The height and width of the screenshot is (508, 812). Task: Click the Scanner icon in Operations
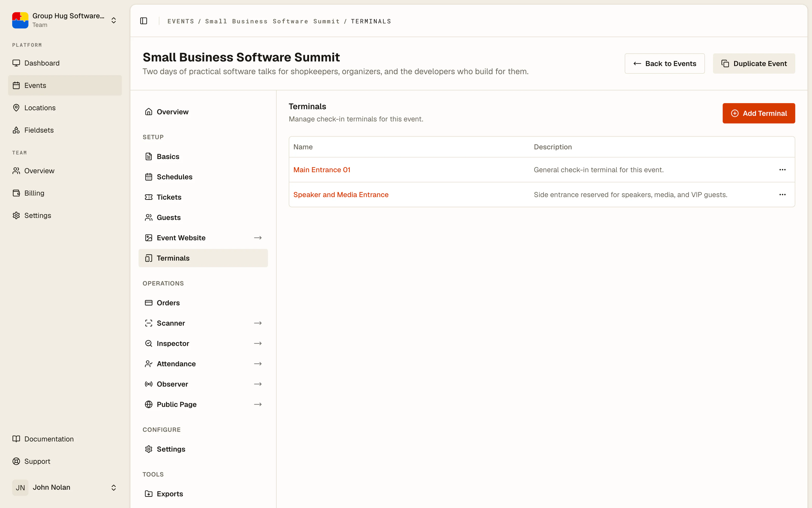149,323
